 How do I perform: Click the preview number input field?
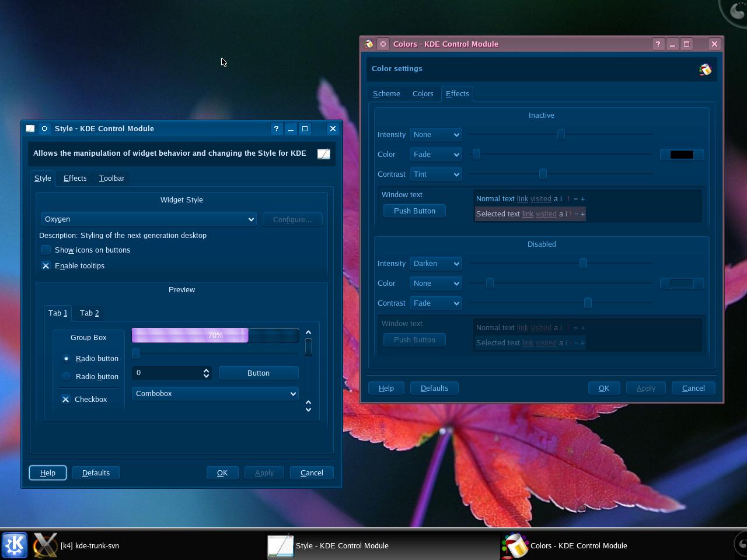point(167,373)
